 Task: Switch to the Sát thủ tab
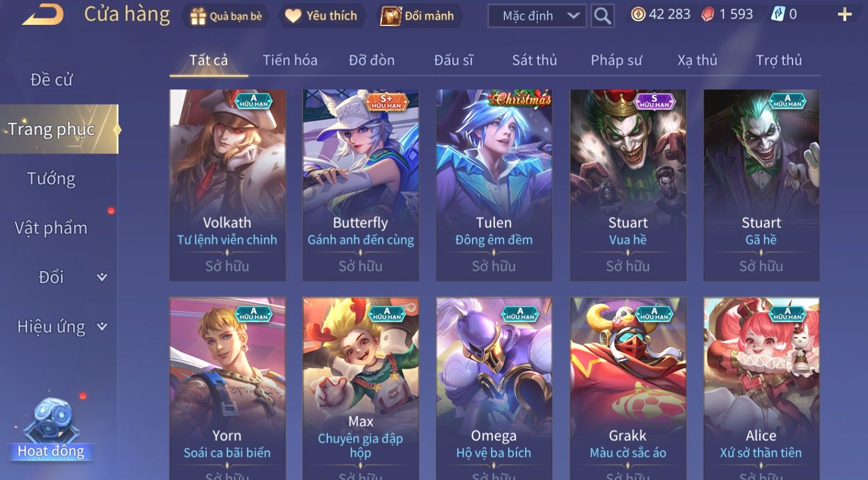coord(534,60)
